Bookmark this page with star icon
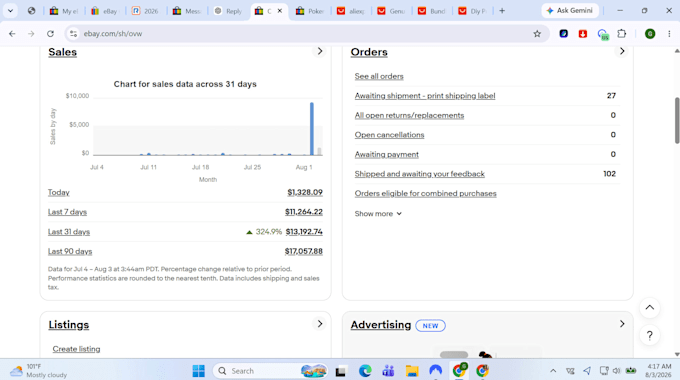Viewport: 680px width, 380px height. 537,34
